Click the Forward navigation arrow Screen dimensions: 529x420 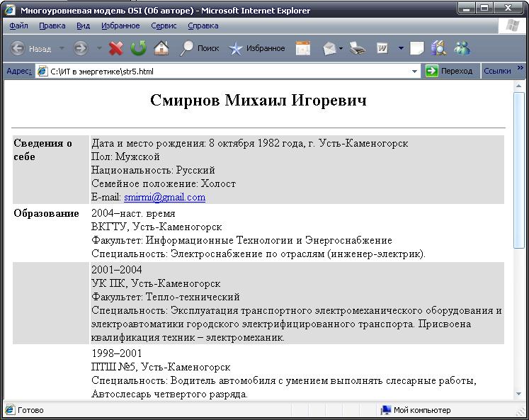click(x=81, y=49)
